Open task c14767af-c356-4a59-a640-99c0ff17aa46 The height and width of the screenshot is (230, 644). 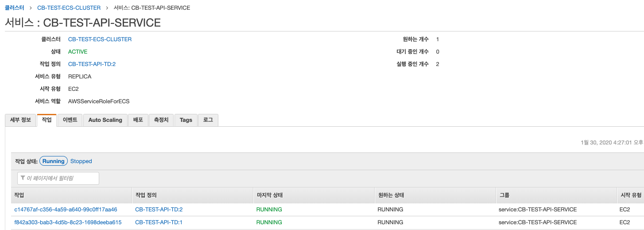66,210
